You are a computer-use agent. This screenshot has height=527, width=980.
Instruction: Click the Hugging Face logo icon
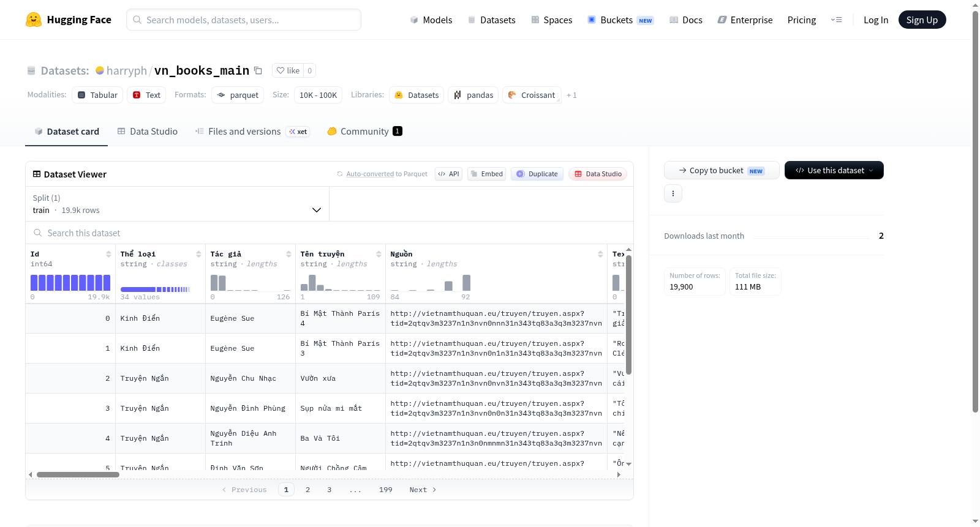tap(34, 20)
